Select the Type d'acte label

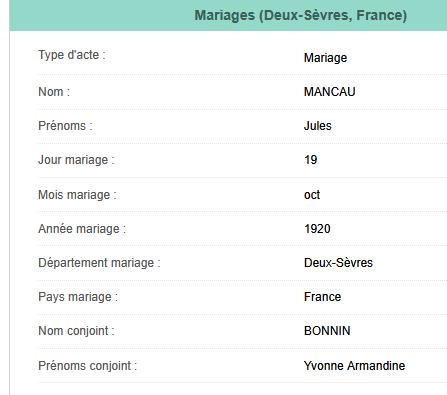coord(72,55)
